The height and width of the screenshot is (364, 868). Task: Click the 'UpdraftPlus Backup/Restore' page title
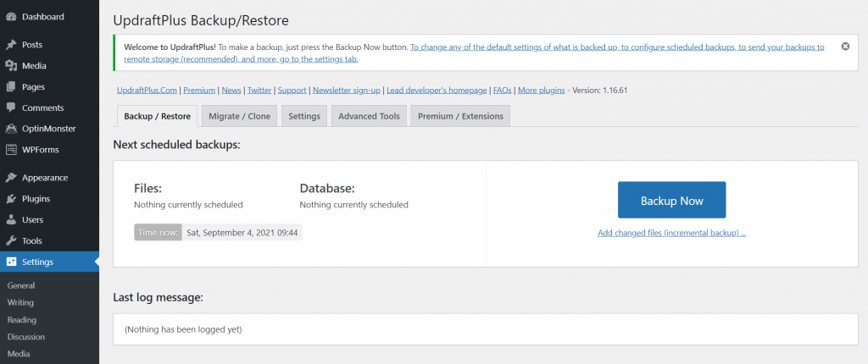pyautogui.click(x=201, y=21)
